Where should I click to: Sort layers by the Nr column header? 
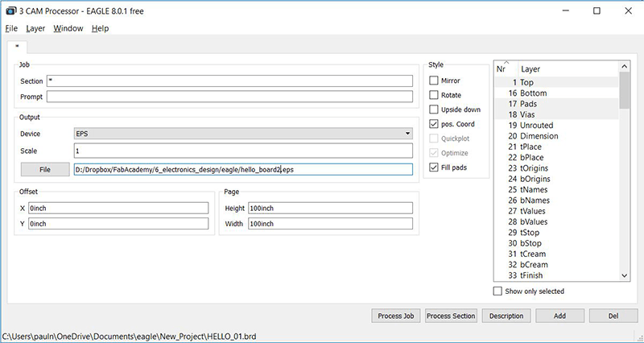click(506, 69)
